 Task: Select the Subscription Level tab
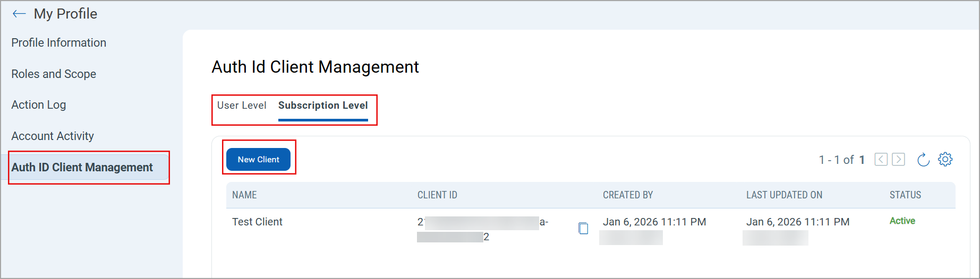(323, 106)
